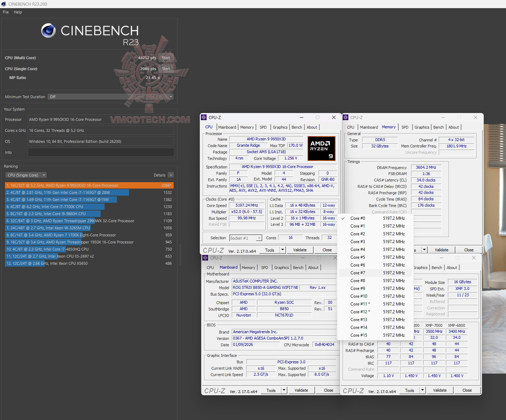Open SPD tab in CPU-Z Memory window
The width and height of the screenshot is (506, 420).
coord(405,127)
